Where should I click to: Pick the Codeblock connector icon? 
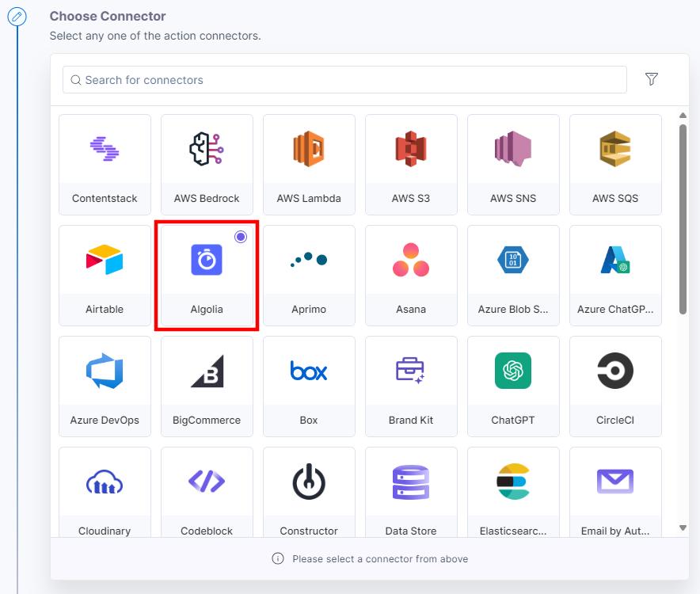(x=207, y=482)
